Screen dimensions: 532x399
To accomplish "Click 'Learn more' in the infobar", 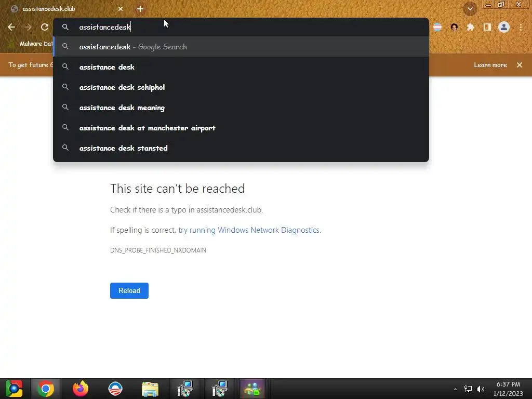I will pos(490,65).
